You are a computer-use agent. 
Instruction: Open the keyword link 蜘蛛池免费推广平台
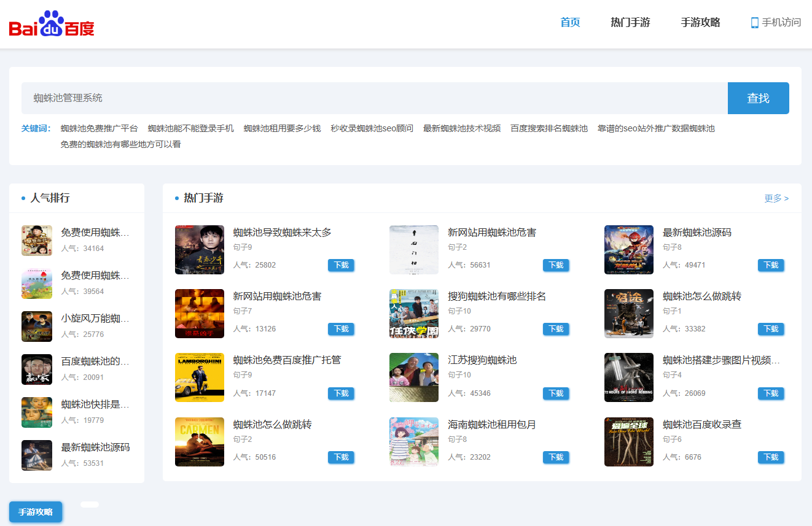[98, 129]
